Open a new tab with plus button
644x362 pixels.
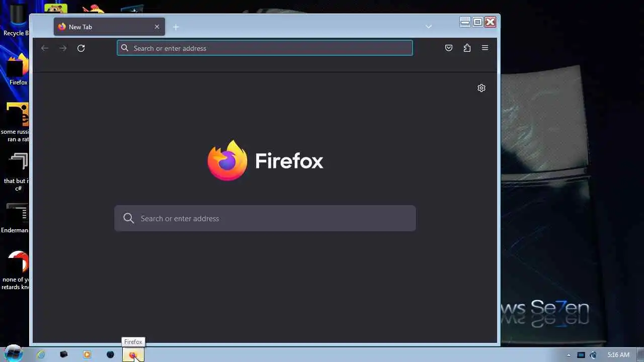tap(176, 27)
